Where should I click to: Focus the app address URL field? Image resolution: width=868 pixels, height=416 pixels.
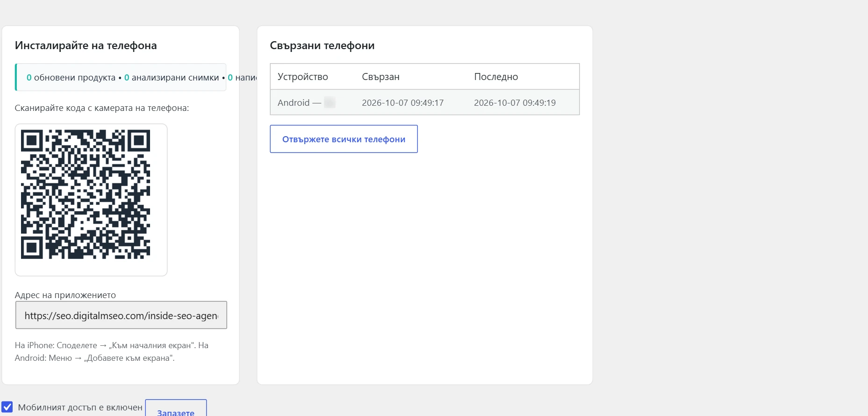(x=121, y=315)
